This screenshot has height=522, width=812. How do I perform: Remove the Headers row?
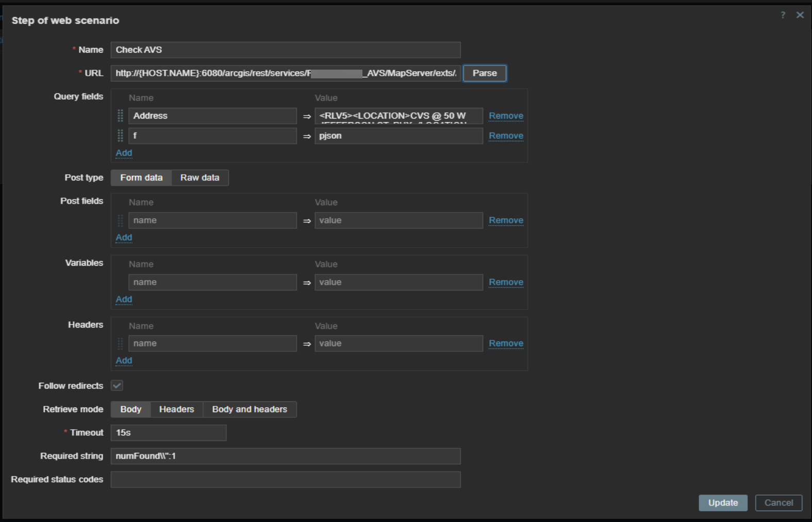[x=506, y=344]
